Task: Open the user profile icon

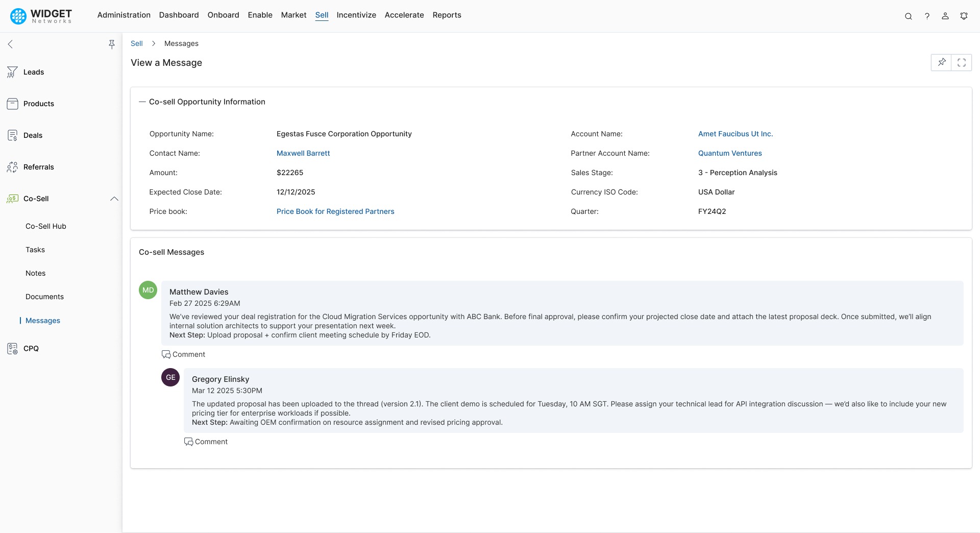Action: (945, 16)
